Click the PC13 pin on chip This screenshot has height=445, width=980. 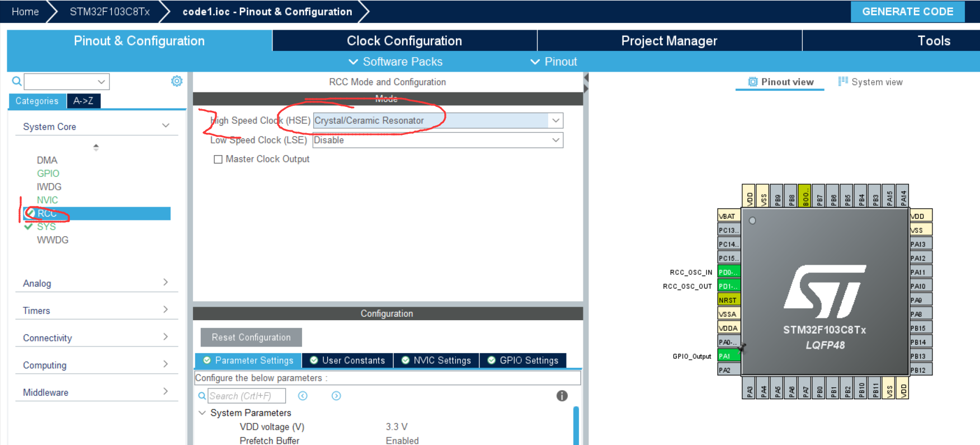(729, 230)
